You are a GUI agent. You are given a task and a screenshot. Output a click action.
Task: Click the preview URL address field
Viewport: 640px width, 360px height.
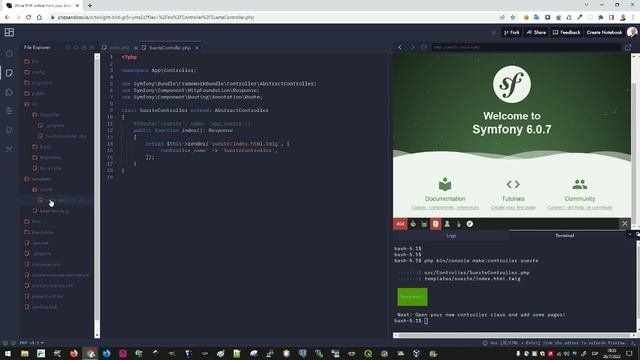click(x=526, y=47)
